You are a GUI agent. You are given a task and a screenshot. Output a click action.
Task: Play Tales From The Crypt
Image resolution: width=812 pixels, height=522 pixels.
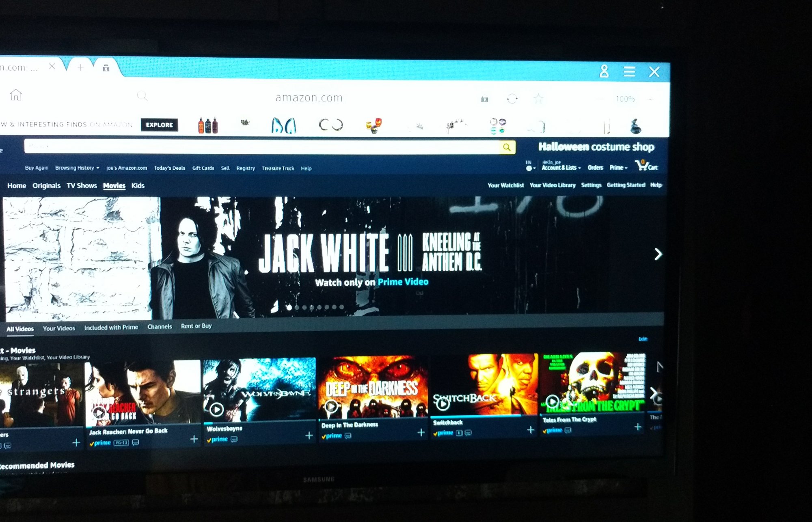click(552, 401)
